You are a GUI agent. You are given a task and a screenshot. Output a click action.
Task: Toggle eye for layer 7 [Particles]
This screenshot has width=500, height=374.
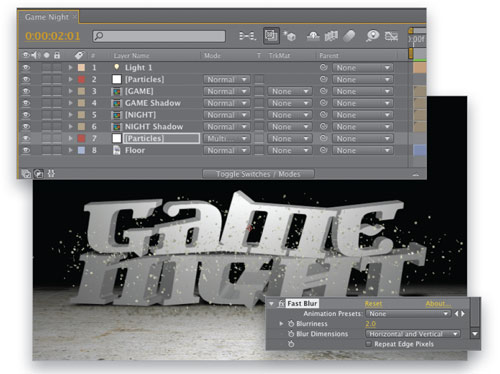[26, 139]
